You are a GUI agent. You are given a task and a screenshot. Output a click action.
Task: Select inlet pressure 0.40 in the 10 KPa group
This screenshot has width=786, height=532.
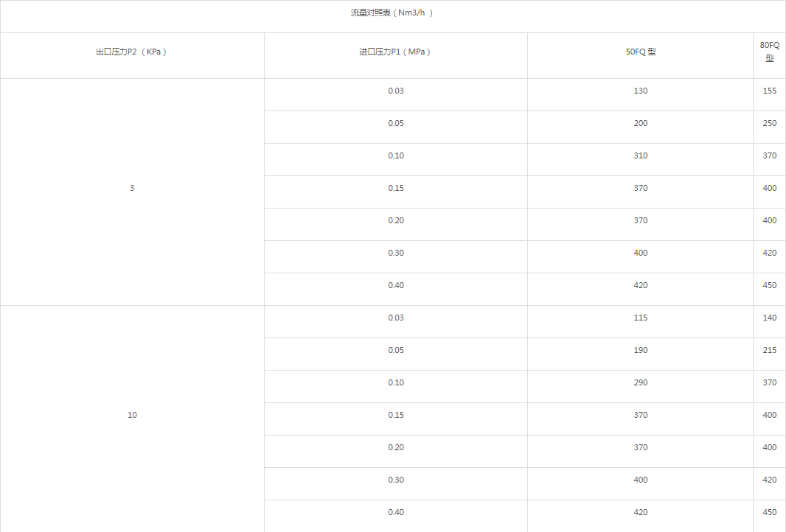coord(396,512)
